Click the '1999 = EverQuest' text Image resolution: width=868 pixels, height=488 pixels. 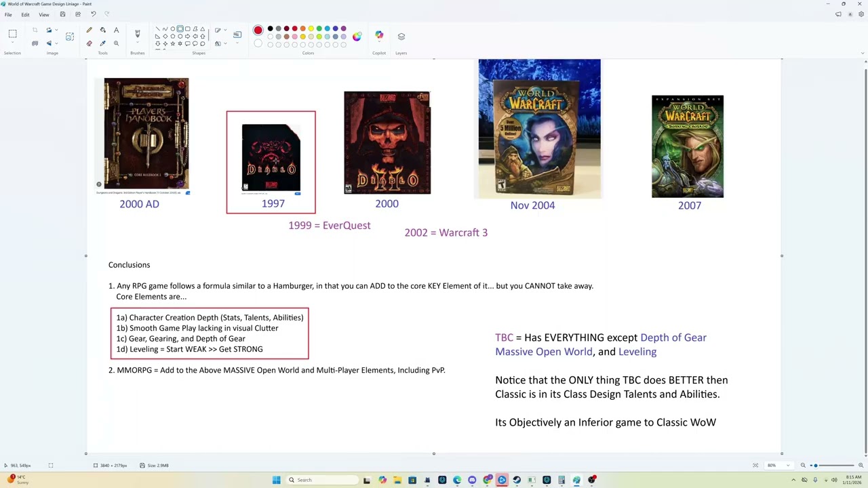point(330,225)
